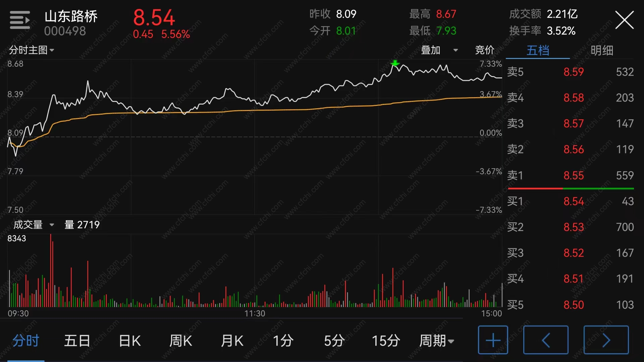Switch to the 日K daily candlestick
This screenshot has height=362, width=644.
[130, 341]
